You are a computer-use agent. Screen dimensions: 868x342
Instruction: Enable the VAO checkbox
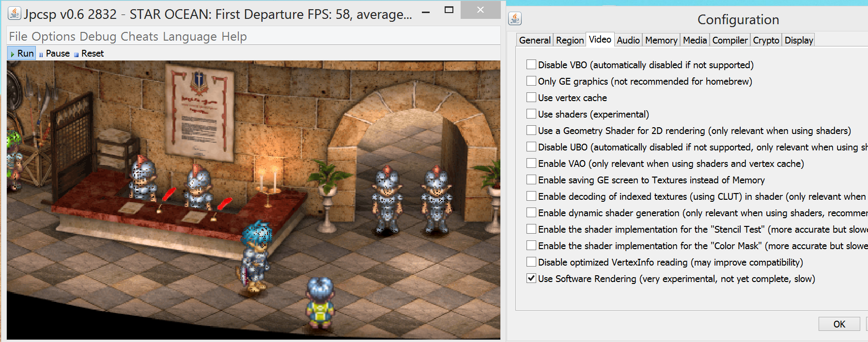(x=531, y=163)
